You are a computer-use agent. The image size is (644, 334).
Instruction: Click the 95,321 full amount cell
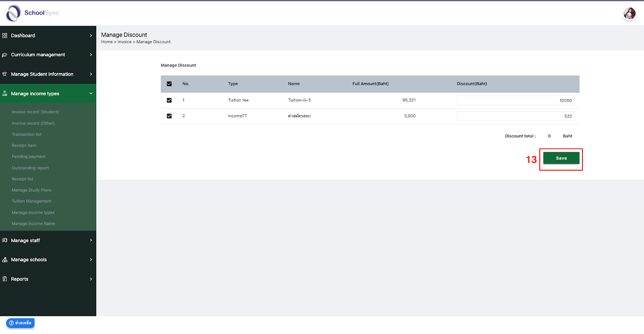tap(409, 100)
